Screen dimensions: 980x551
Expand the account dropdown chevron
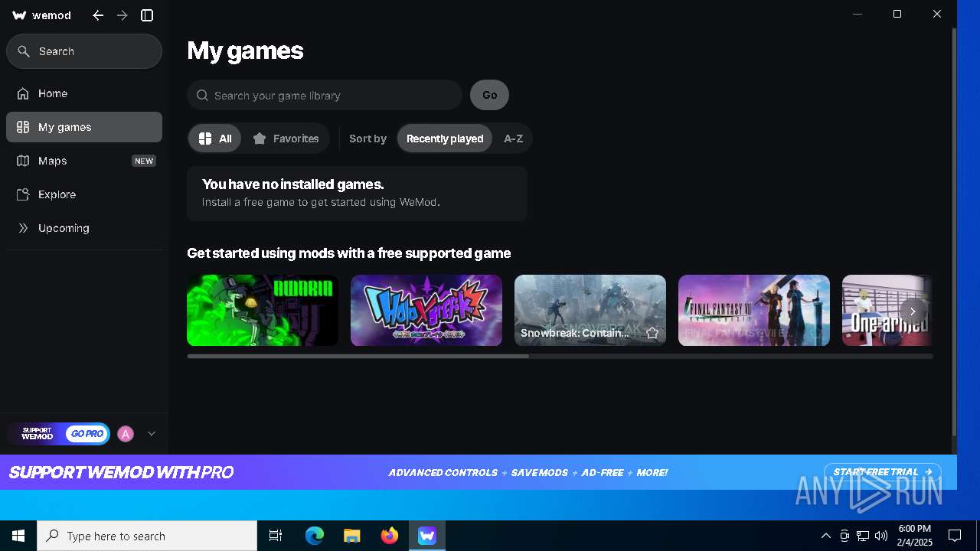152,434
